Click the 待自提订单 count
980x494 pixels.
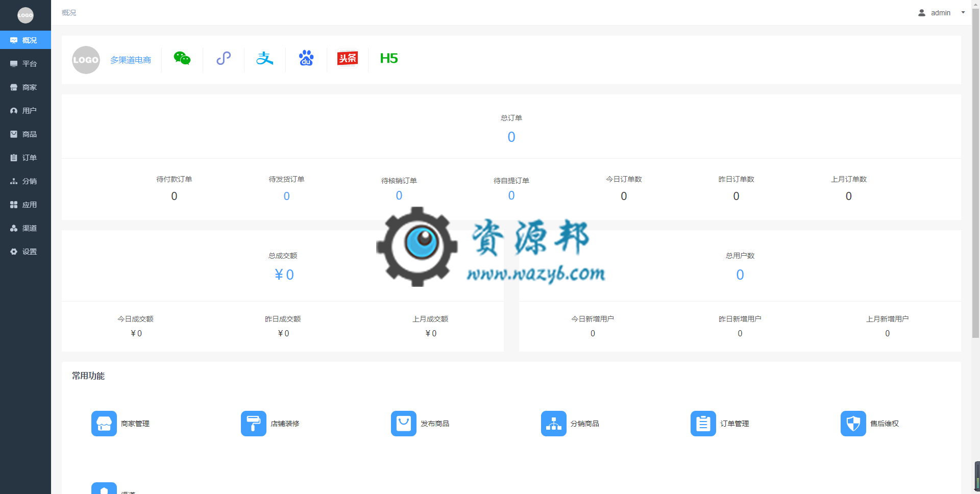(511, 195)
